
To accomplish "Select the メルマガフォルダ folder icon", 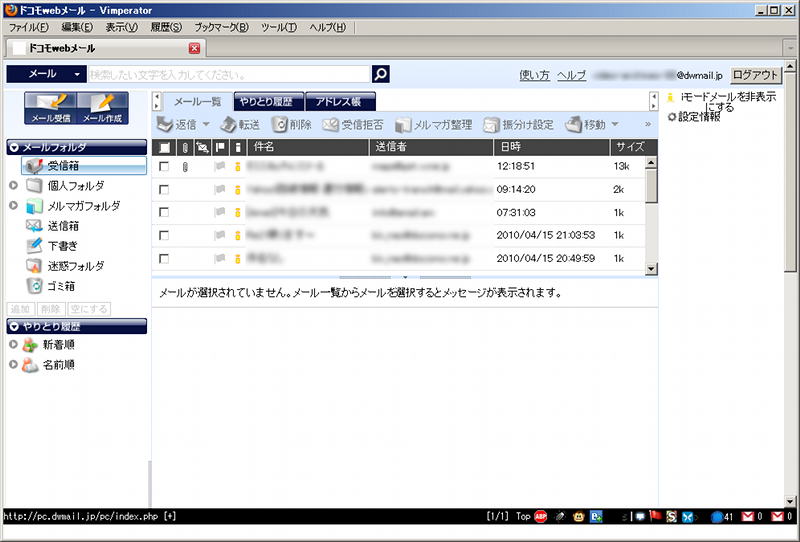I will 34,206.
